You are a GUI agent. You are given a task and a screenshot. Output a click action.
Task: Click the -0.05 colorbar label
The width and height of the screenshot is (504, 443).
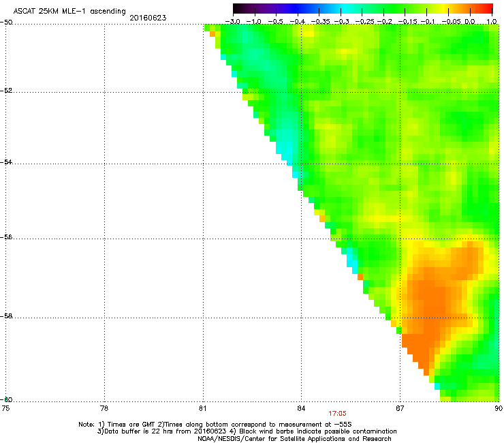click(x=452, y=22)
